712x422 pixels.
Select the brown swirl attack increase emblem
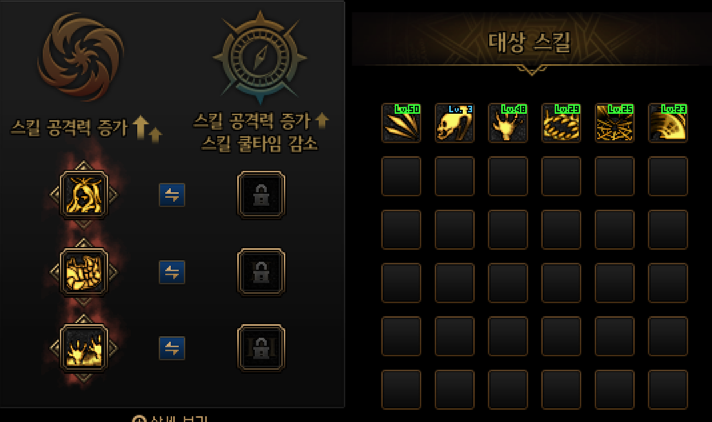81,56
